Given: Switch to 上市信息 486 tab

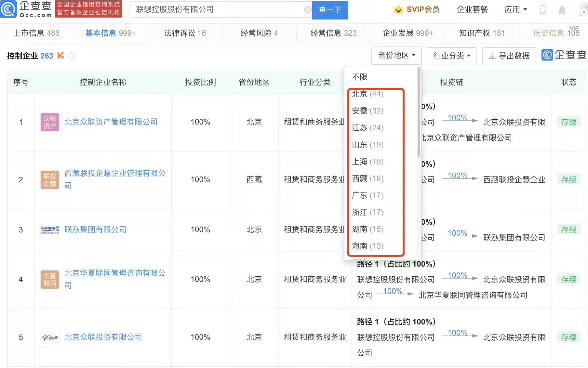Looking at the screenshot, I should coord(36,33).
